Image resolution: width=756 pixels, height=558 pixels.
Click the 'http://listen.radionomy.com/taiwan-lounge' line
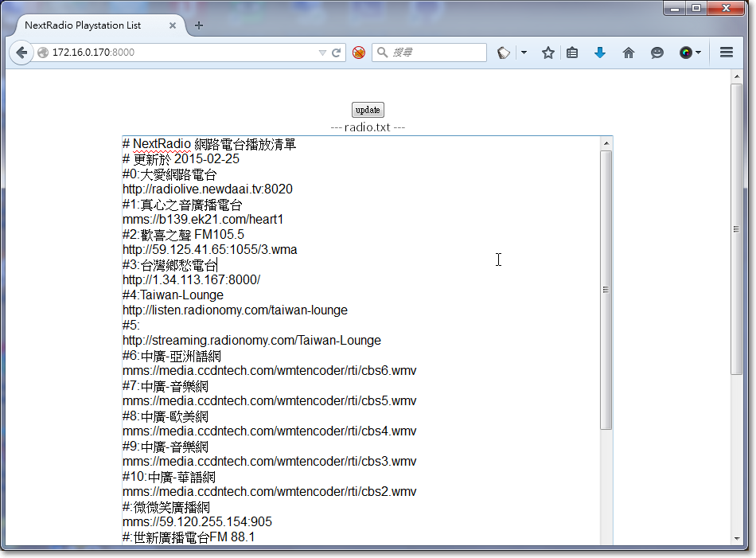coord(235,310)
